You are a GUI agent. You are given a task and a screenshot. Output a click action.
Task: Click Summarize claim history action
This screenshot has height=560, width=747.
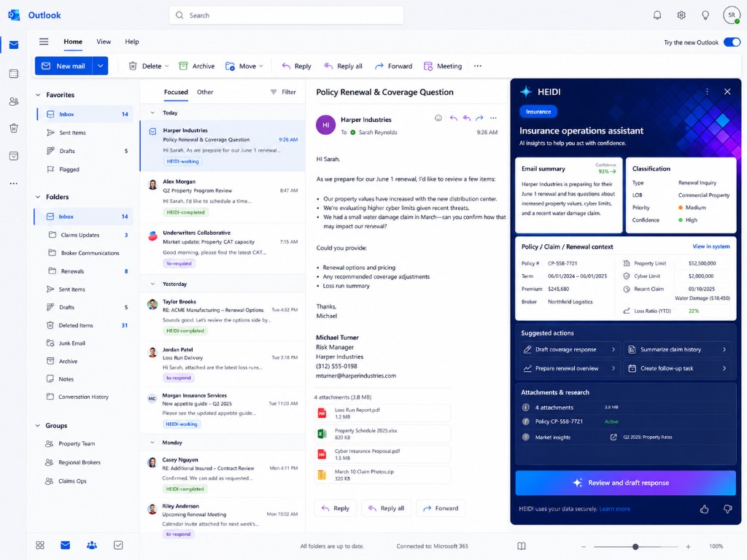click(678, 349)
